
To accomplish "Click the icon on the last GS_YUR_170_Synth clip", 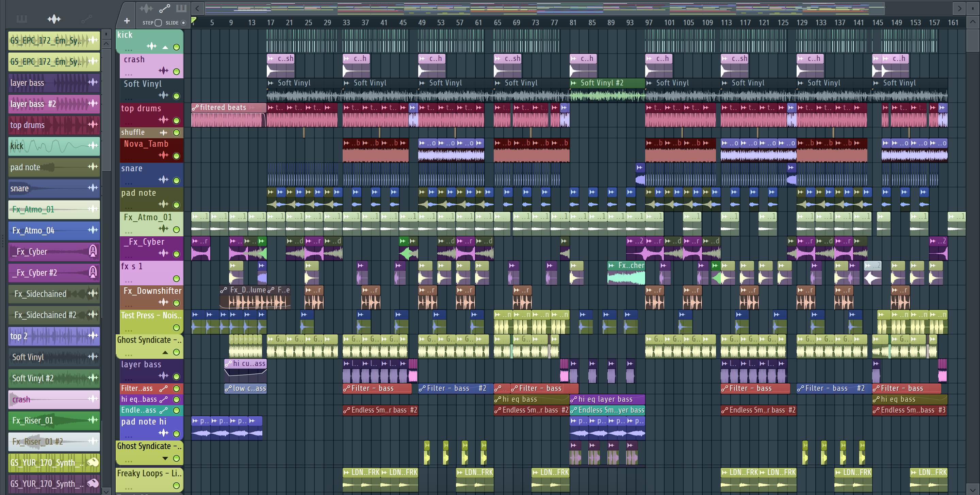I will [93, 483].
